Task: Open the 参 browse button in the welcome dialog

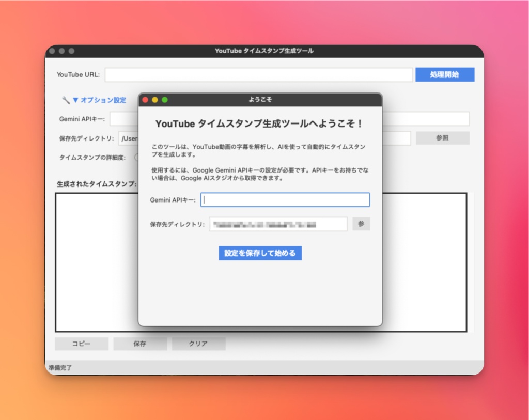Action: (361, 224)
